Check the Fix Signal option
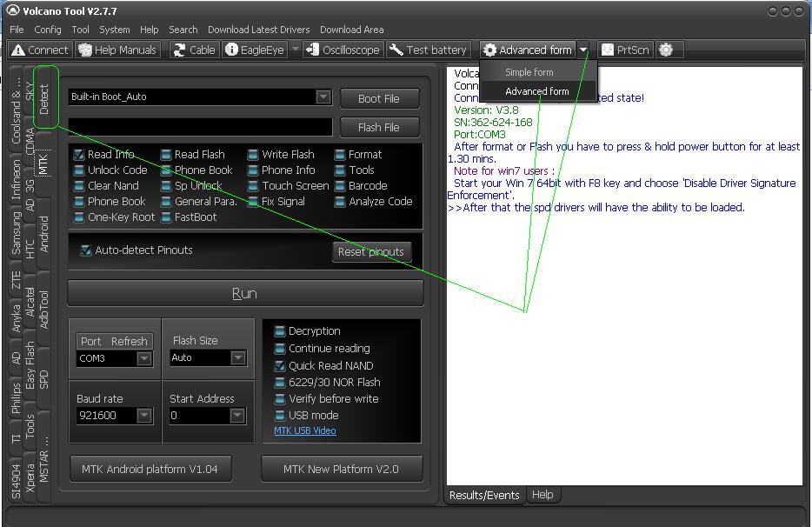The width and height of the screenshot is (812, 527). (x=253, y=202)
